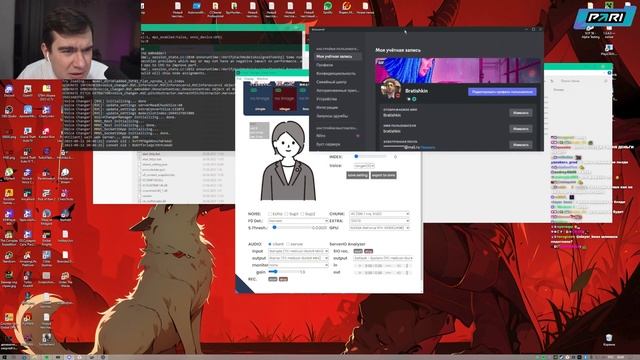Open the EXTRA dropdown
The image size is (640, 360).
[379, 221]
